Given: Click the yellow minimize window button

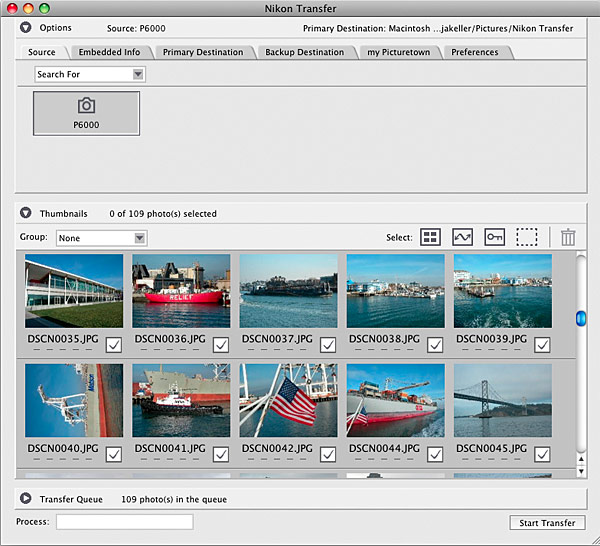Looking at the screenshot, I should click(28, 8).
